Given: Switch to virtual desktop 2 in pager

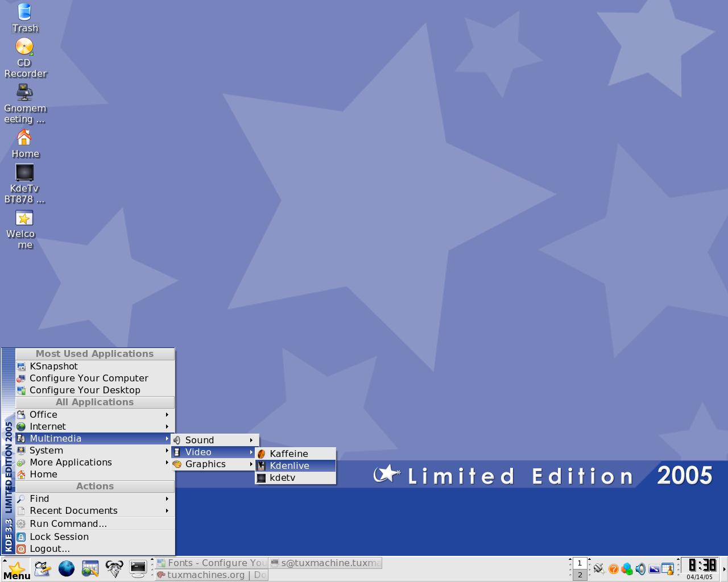Looking at the screenshot, I should point(580,575).
